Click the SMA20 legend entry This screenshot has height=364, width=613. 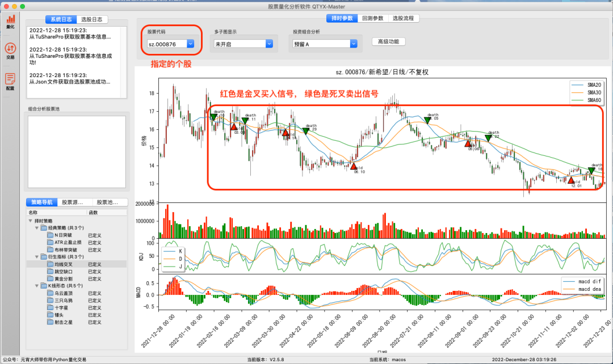[x=586, y=84]
